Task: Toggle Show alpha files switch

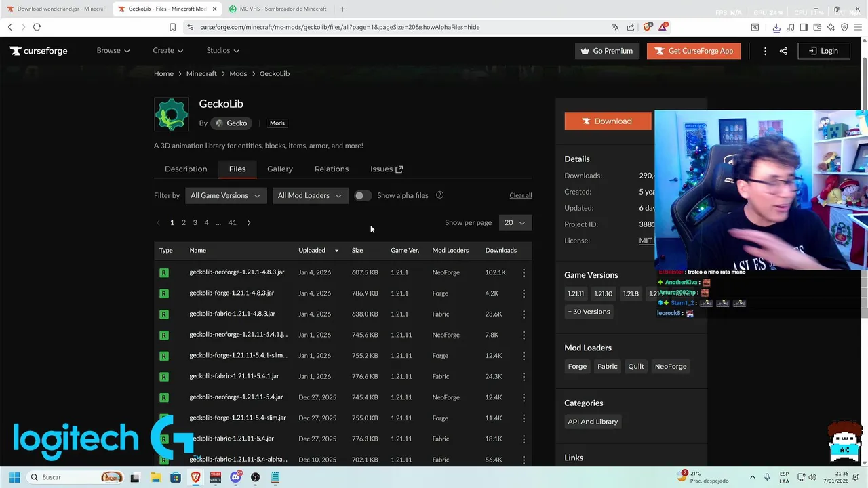Action: [x=362, y=195]
